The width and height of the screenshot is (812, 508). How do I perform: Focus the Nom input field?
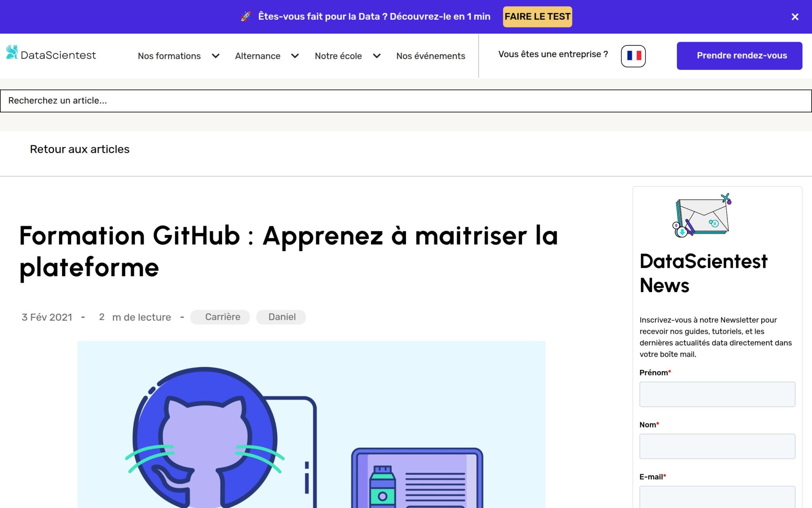click(x=717, y=446)
